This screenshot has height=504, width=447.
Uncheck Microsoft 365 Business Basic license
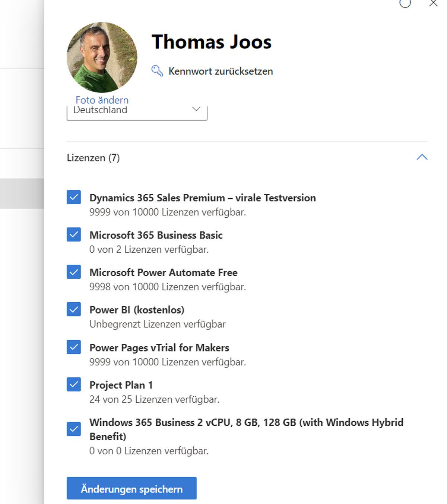74,234
